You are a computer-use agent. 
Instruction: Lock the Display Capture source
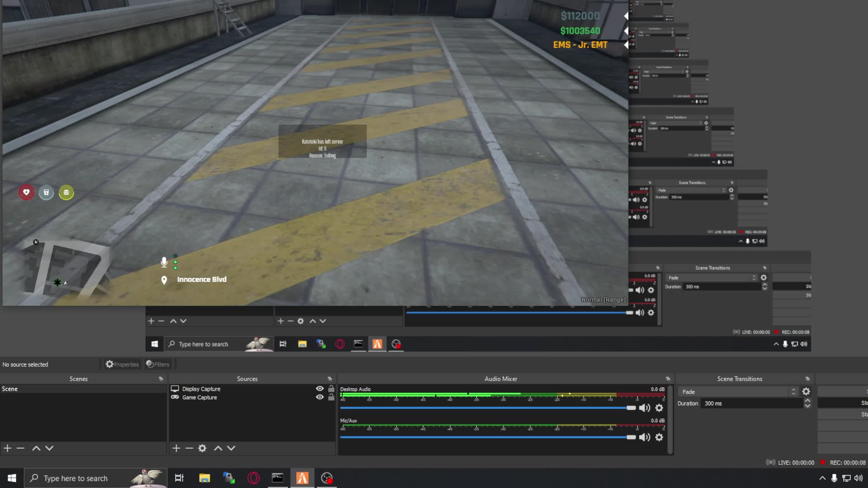click(331, 389)
